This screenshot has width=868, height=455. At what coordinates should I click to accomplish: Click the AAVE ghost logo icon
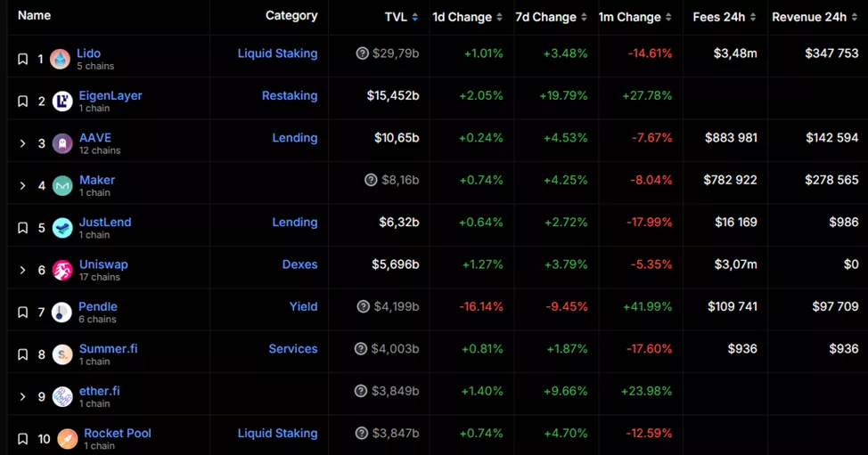pyautogui.click(x=62, y=144)
